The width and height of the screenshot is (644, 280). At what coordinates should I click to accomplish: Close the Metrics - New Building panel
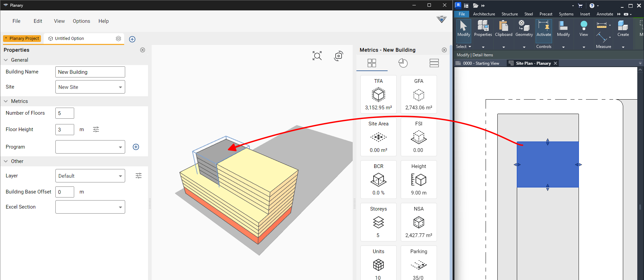point(444,50)
